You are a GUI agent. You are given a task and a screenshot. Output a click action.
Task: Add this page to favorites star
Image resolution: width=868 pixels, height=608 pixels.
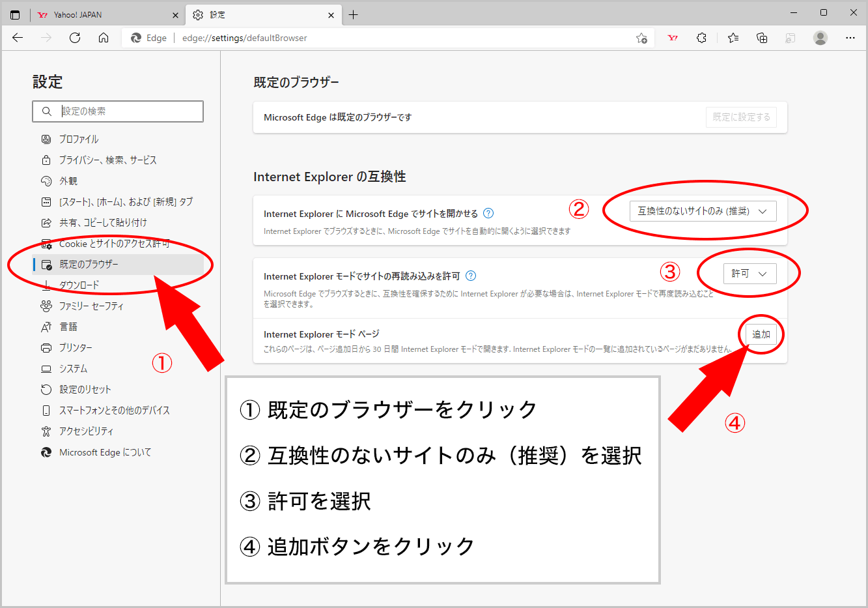(641, 38)
